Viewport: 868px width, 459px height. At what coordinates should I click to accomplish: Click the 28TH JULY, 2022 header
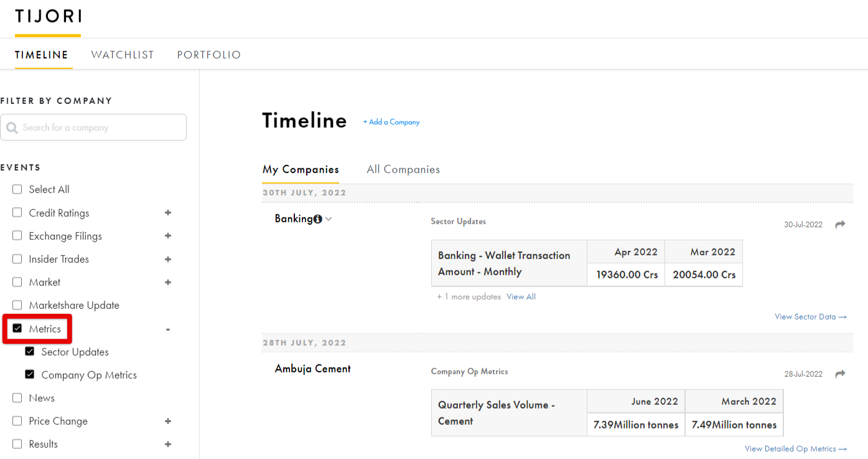[304, 343]
